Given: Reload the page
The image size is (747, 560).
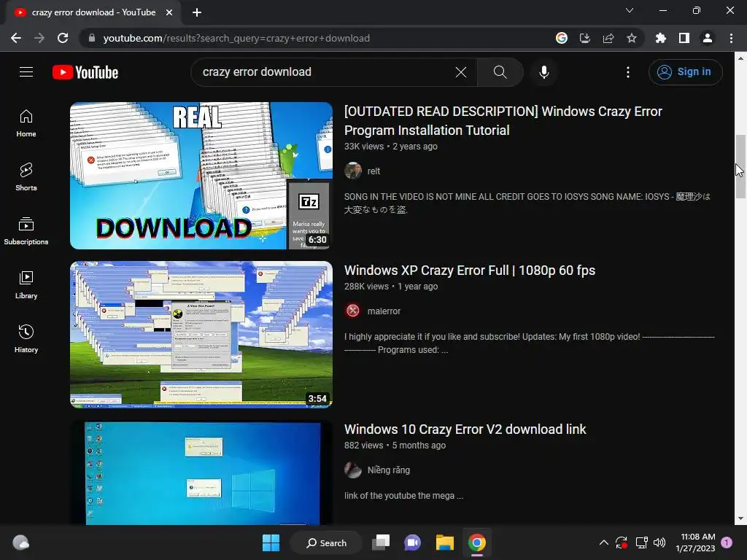Looking at the screenshot, I should coord(63,38).
